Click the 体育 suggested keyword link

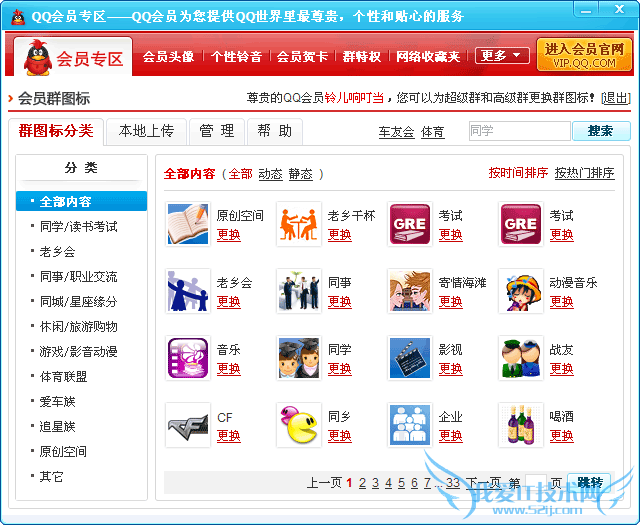(433, 132)
